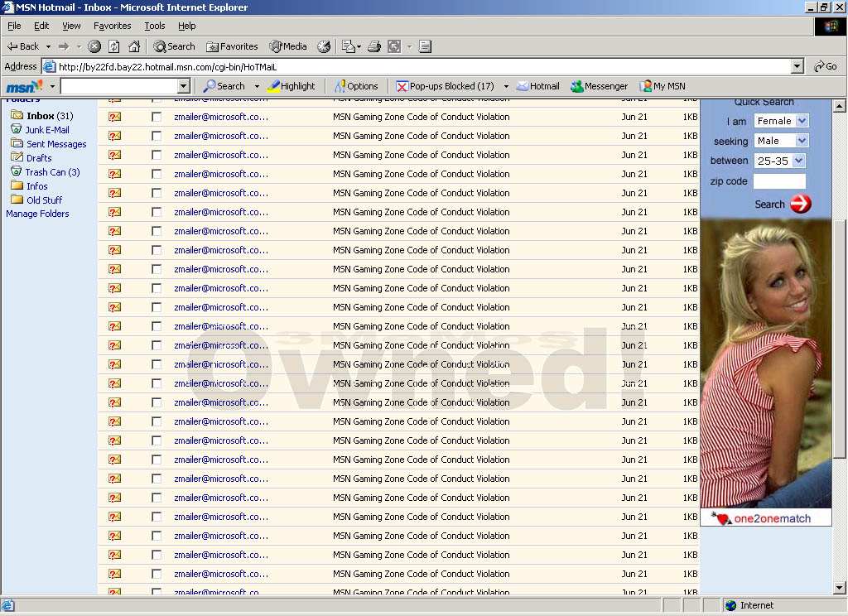Image resolution: width=848 pixels, height=616 pixels.
Task: Open MSN toolbar Options
Action: (x=356, y=86)
